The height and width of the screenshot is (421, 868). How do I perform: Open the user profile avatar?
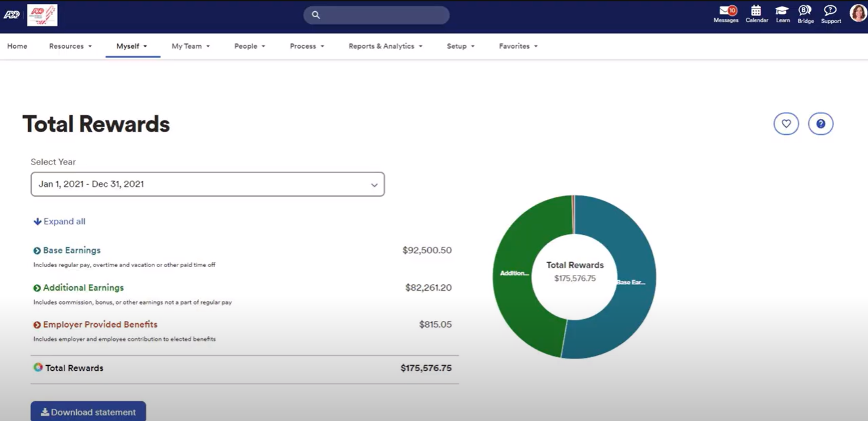click(x=858, y=13)
